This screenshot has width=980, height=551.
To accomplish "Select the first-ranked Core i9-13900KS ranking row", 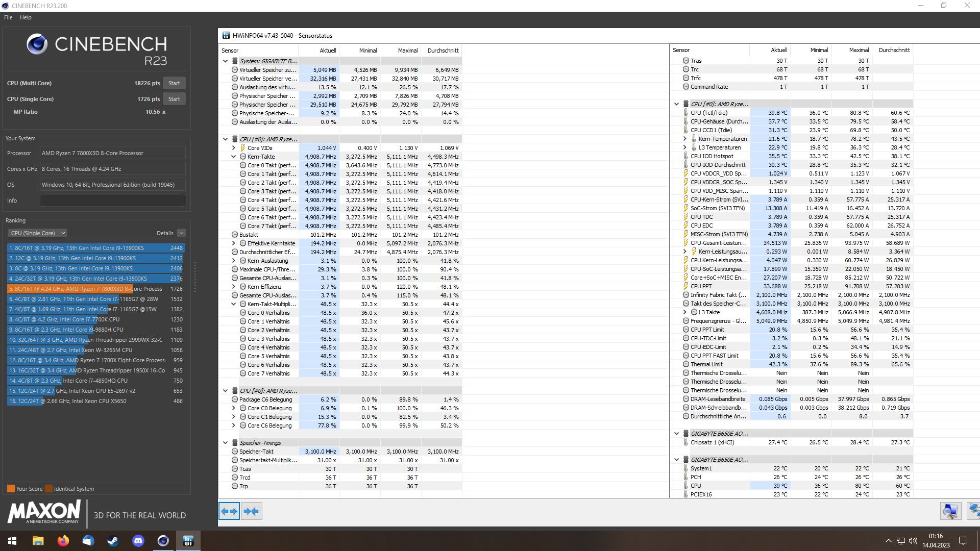I will [x=96, y=248].
